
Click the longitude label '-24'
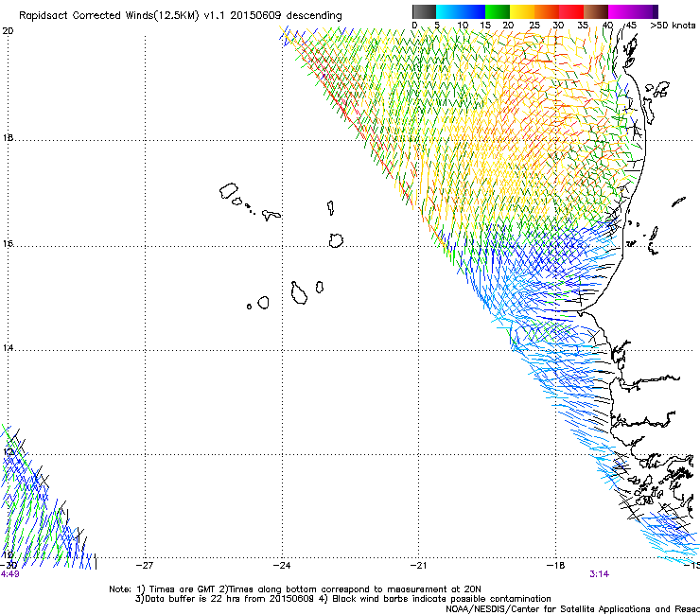(x=282, y=566)
